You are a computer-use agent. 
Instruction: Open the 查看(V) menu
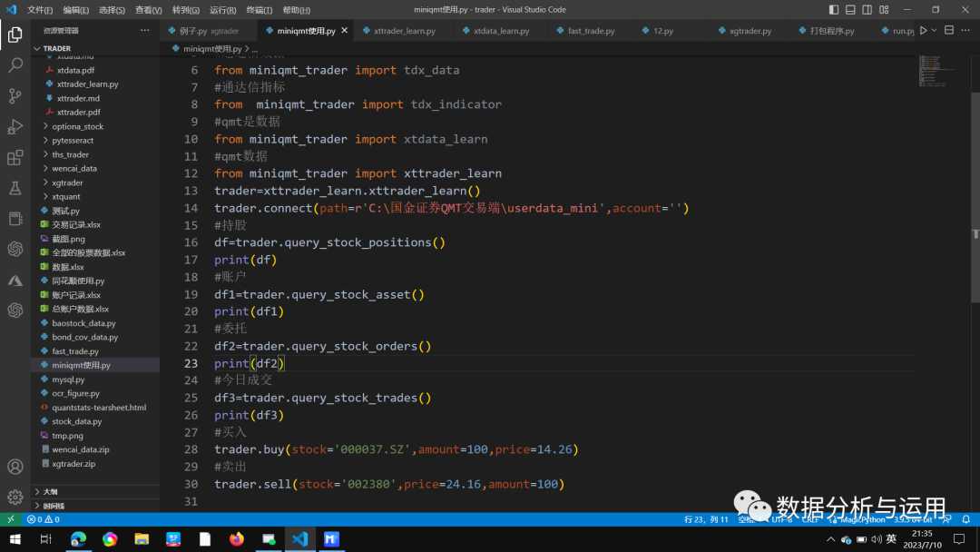coord(149,10)
